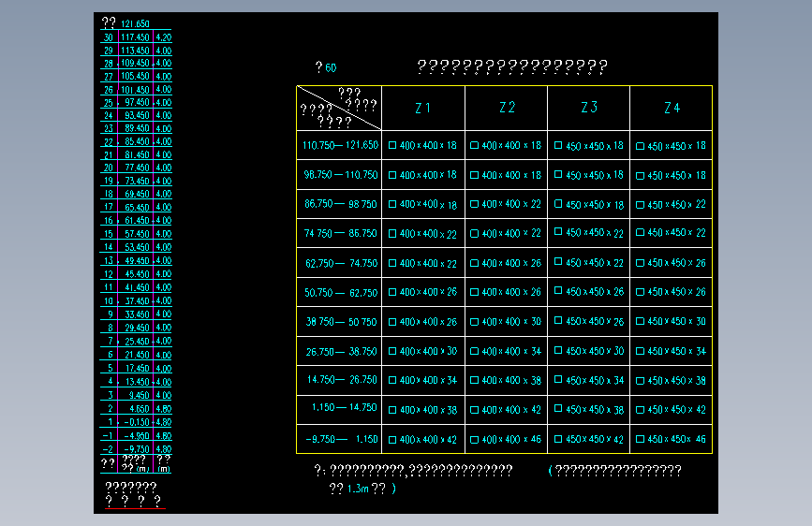The width and height of the screenshot is (812, 526).
Task: Select the Z2 column header
Action: (507, 108)
